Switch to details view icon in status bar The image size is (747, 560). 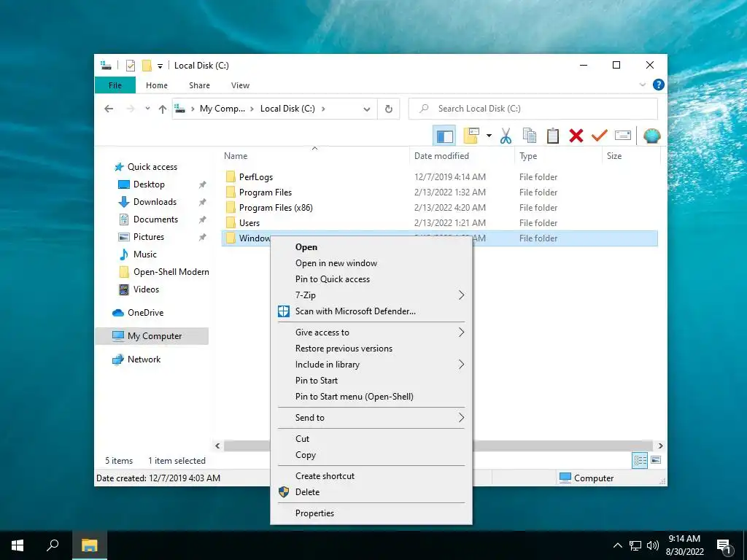coord(640,460)
